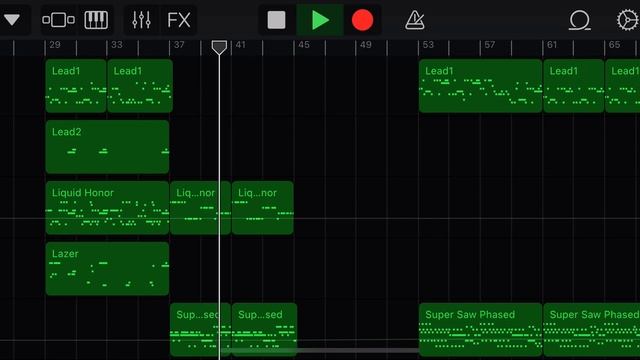Start playback with the green Play button

tap(320, 20)
